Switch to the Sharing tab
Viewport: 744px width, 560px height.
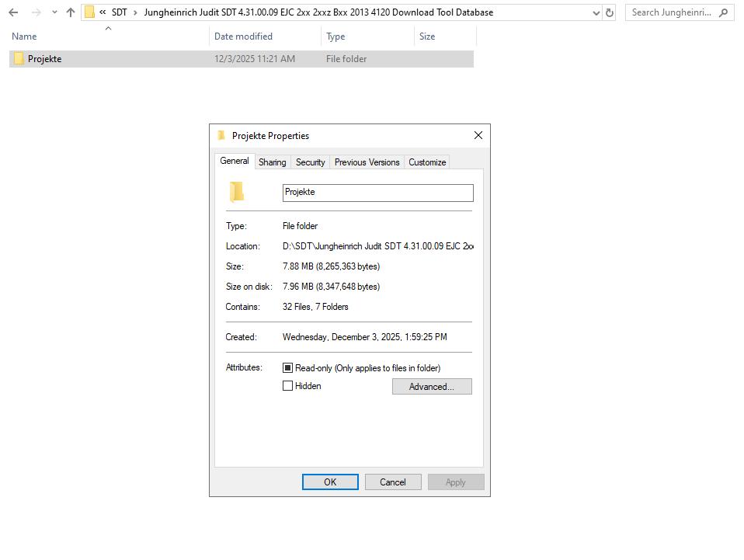tap(273, 162)
